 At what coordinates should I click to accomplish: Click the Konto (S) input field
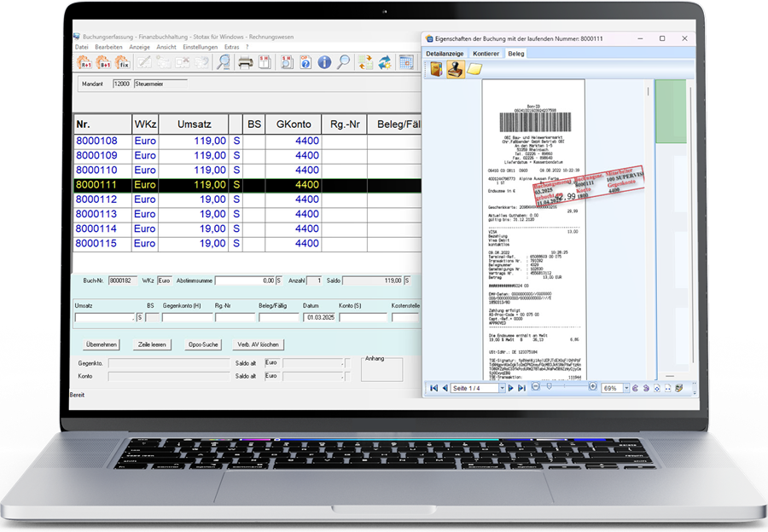[x=363, y=318]
